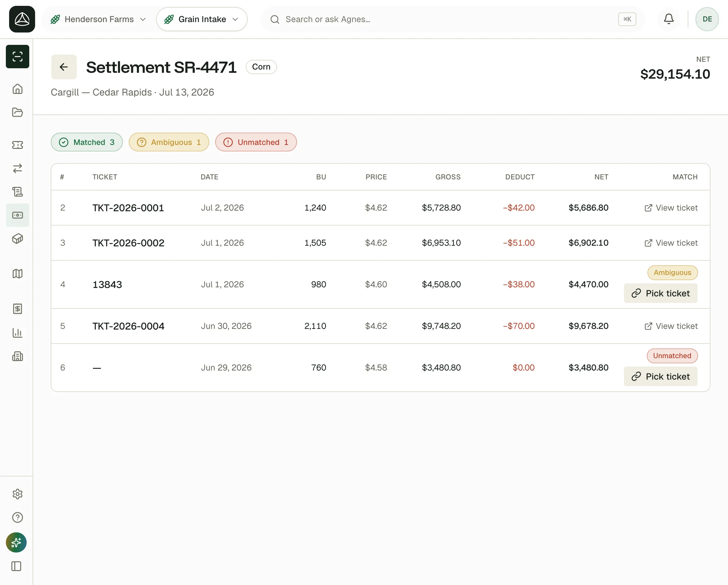The image size is (728, 585).
Task: Open the transfers arrows icon in sidebar
Action: [x=18, y=168]
